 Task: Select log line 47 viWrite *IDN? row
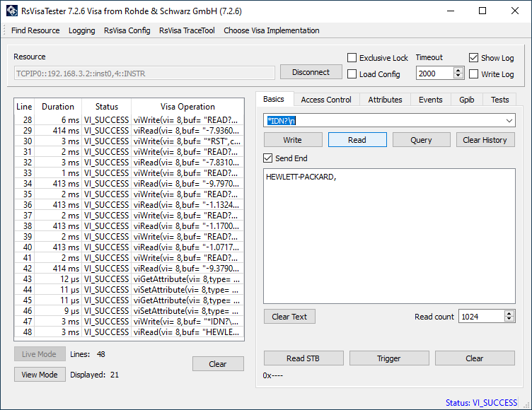point(129,321)
